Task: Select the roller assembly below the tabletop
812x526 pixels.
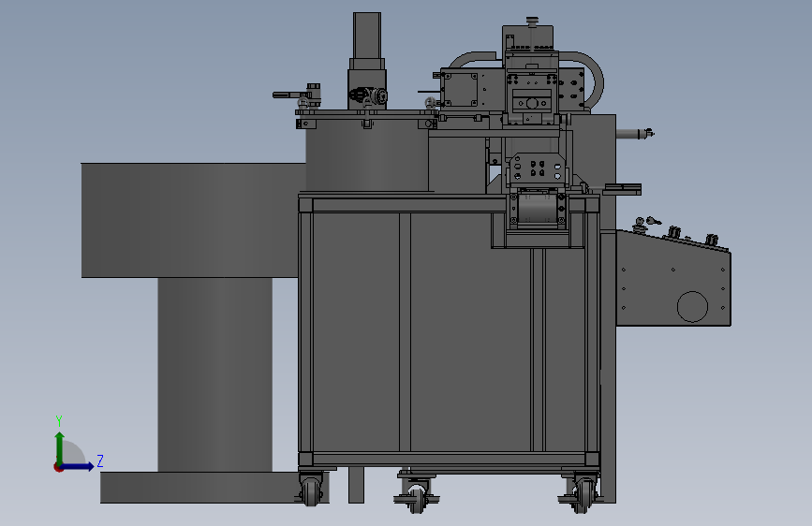Action: coord(538,208)
